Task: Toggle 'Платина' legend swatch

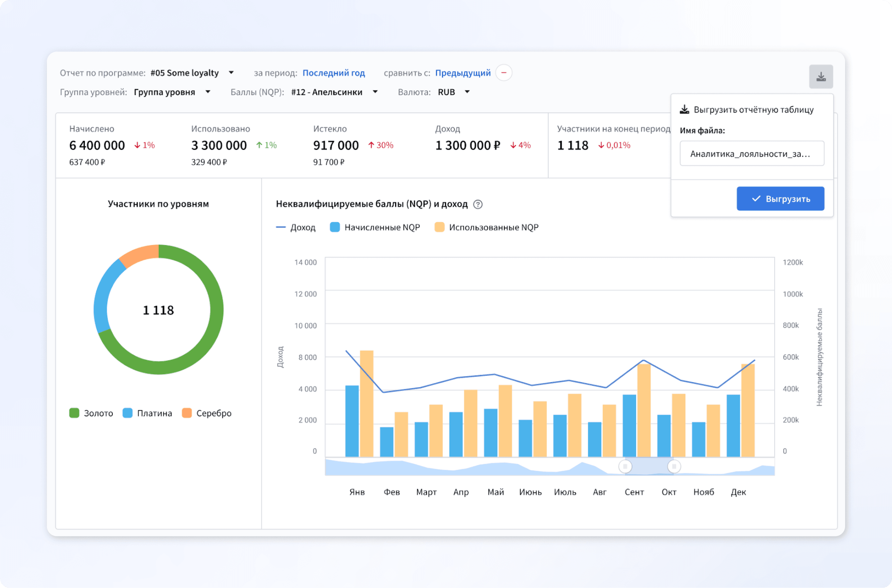Action: (x=127, y=413)
